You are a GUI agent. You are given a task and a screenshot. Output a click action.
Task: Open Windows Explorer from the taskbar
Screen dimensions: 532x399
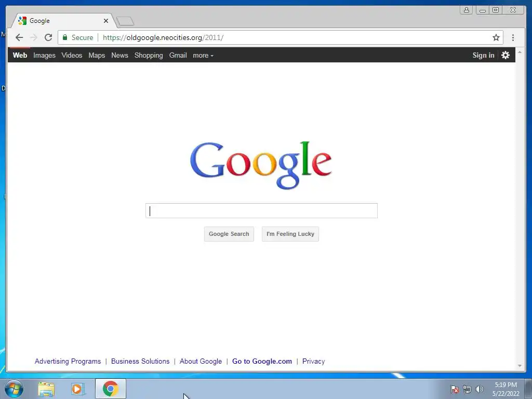click(46, 389)
